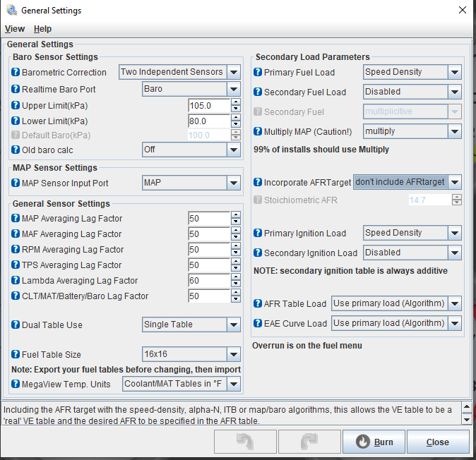Show help for Multiply MAP setting
This screenshot has height=460, width=476.
click(x=258, y=131)
